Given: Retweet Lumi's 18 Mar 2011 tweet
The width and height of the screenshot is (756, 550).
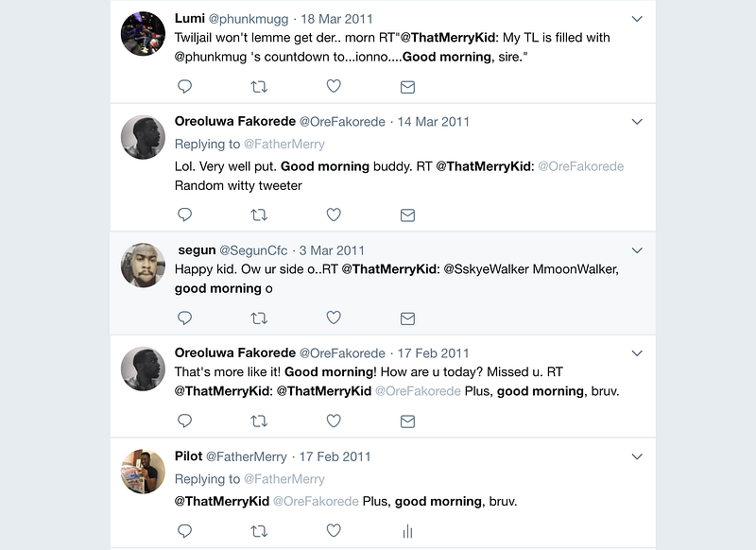Looking at the screenshot, I should click(x=259, y=86).
